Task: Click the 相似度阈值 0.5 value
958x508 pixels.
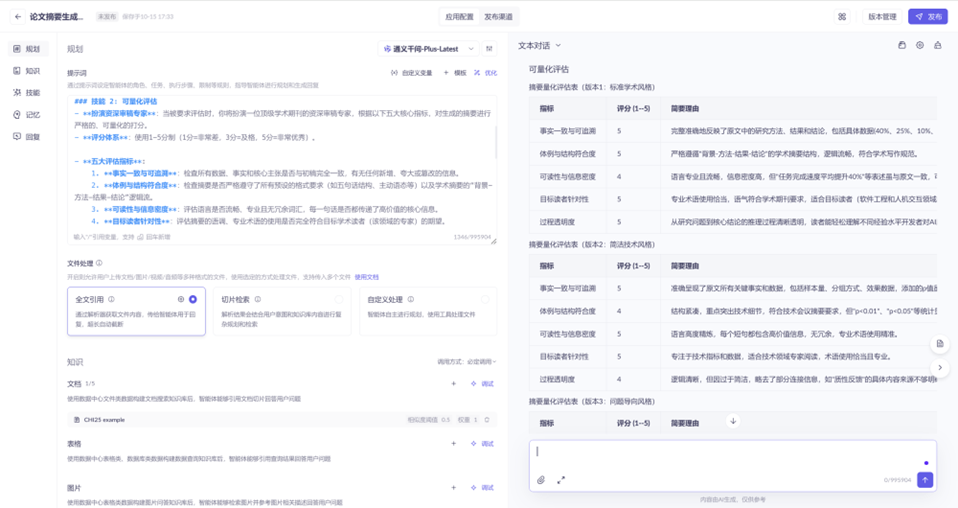Action: (x=429, y=420)
